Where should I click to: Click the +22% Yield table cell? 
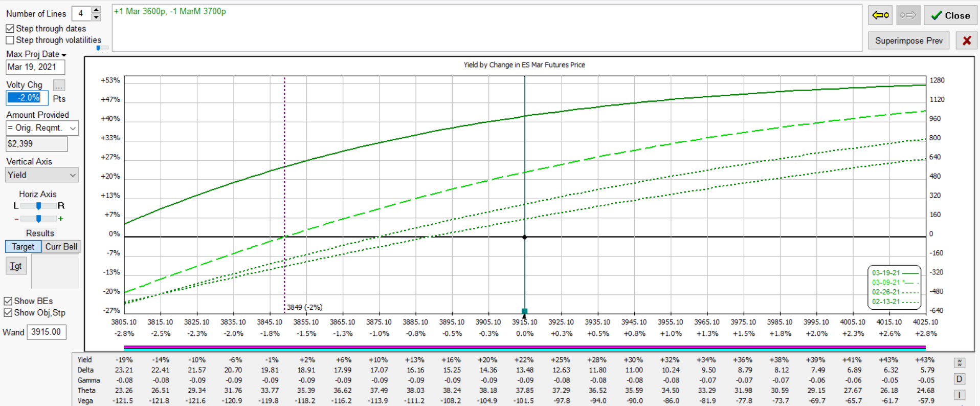point(524,360)
